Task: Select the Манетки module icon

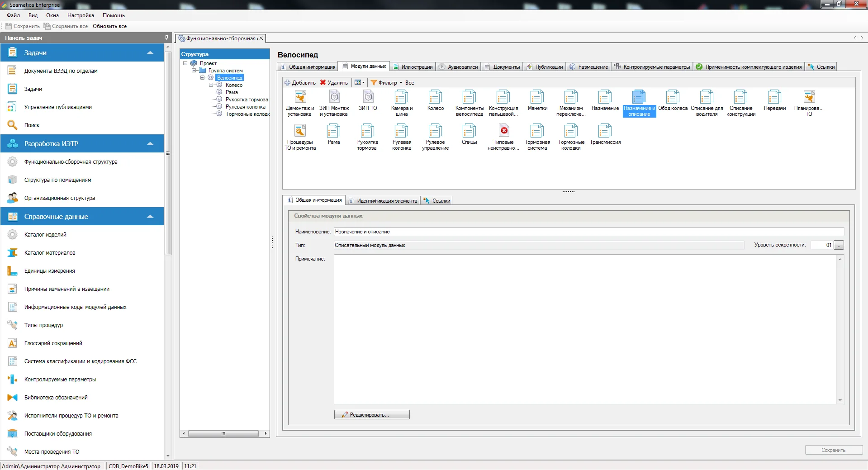Action: [x=537, y=100]
